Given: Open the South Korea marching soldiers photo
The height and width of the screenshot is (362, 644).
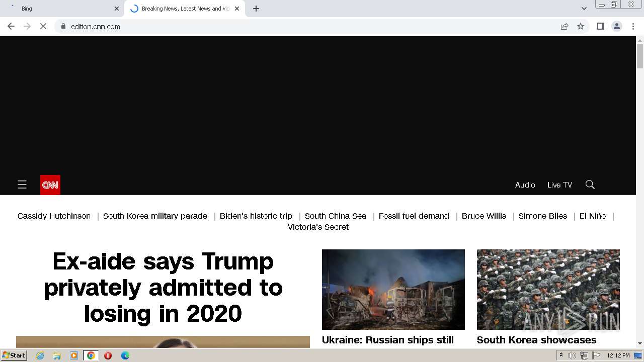Looking at the screenshot, I should (x=548, y=290).
